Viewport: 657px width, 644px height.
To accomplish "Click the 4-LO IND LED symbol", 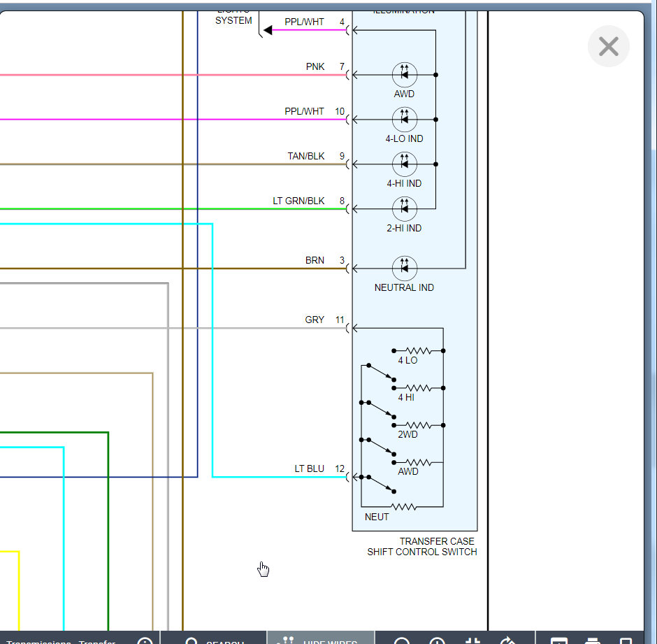I will 405,120.
